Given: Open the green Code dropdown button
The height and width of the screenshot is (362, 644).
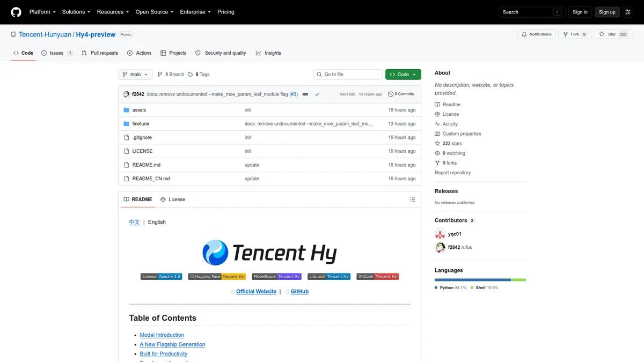Looking at the screenshot, I should point(403,75).
